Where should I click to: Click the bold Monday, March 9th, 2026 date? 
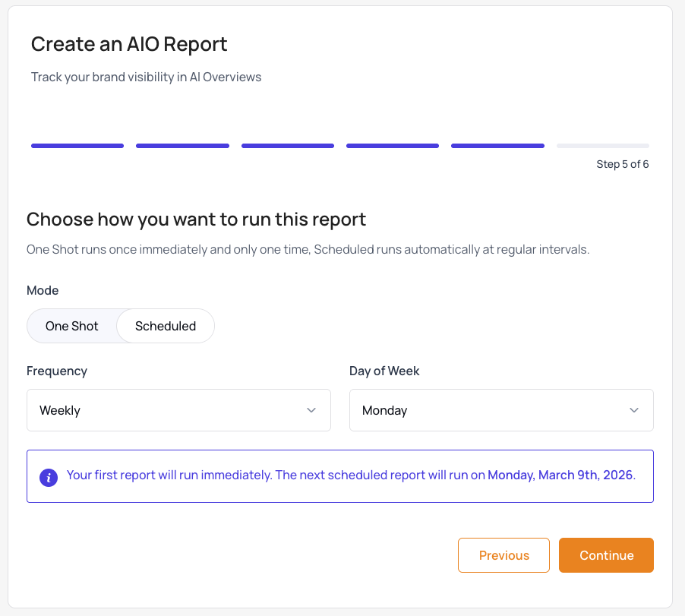tap(560, 475)
